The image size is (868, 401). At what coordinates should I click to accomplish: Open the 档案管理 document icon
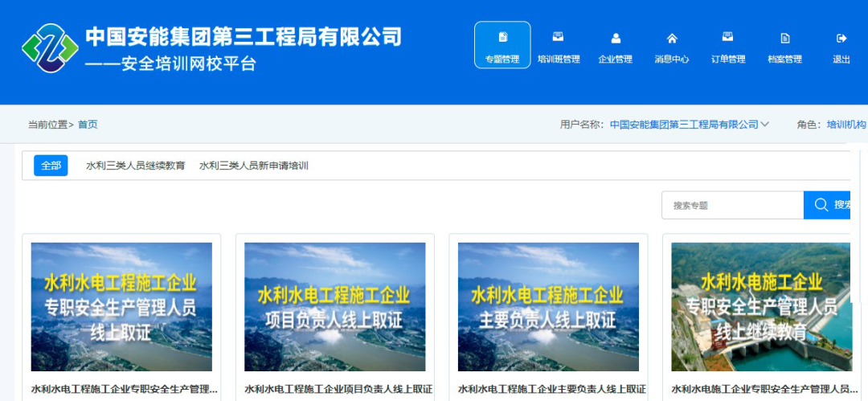tap(784, 39)
